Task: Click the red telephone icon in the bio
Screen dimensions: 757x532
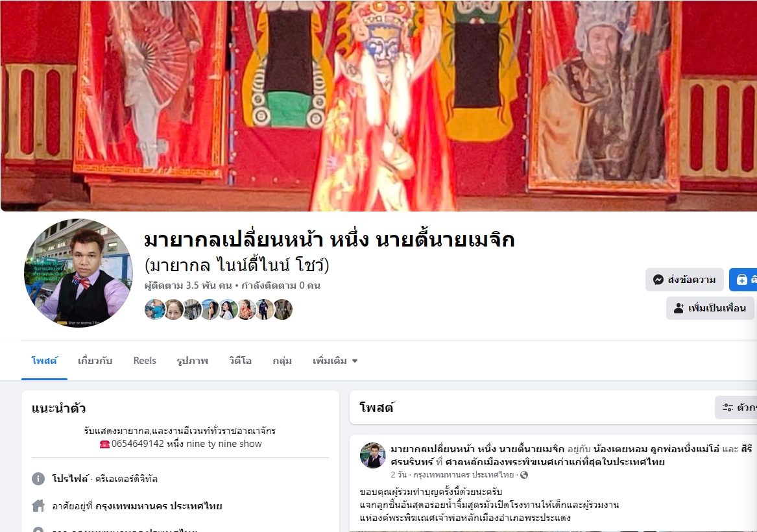Action: [104, 444]
